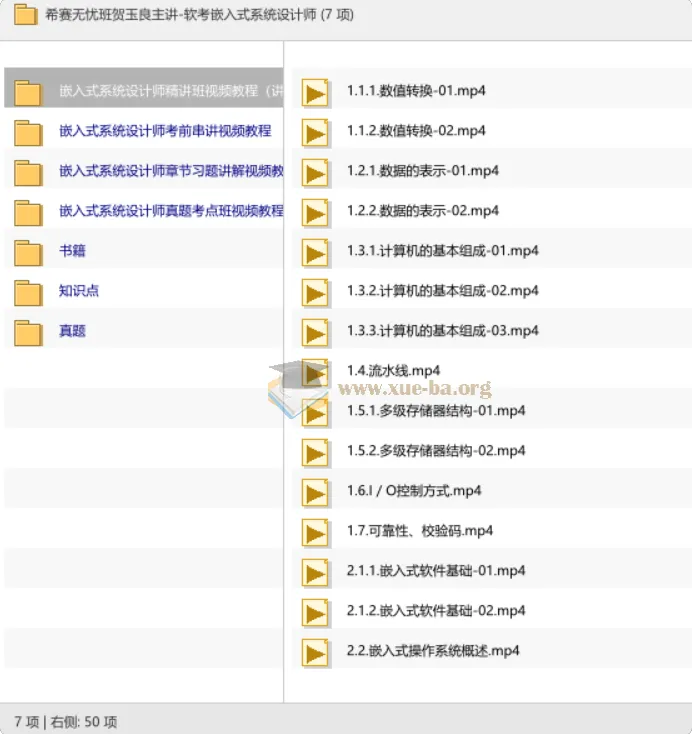Click video icon for 2.2.嵌入式操作系统概述.mp4

coord(315,653)
